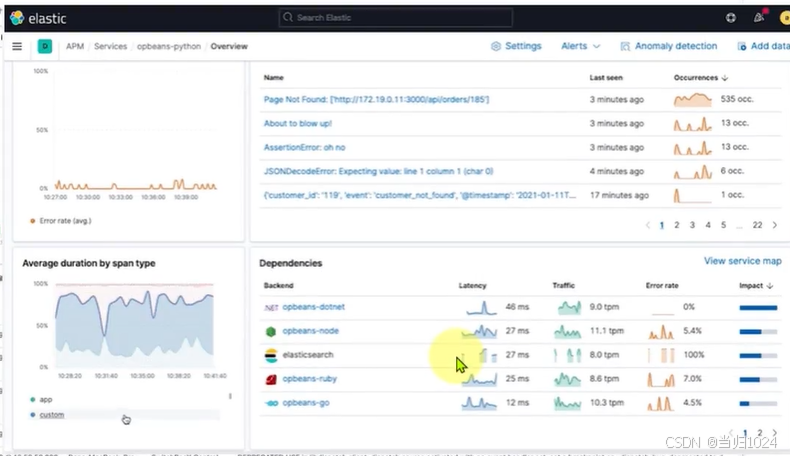Focus the Search Elastic field
Screen dimensions: 790x456
point(396,18)
